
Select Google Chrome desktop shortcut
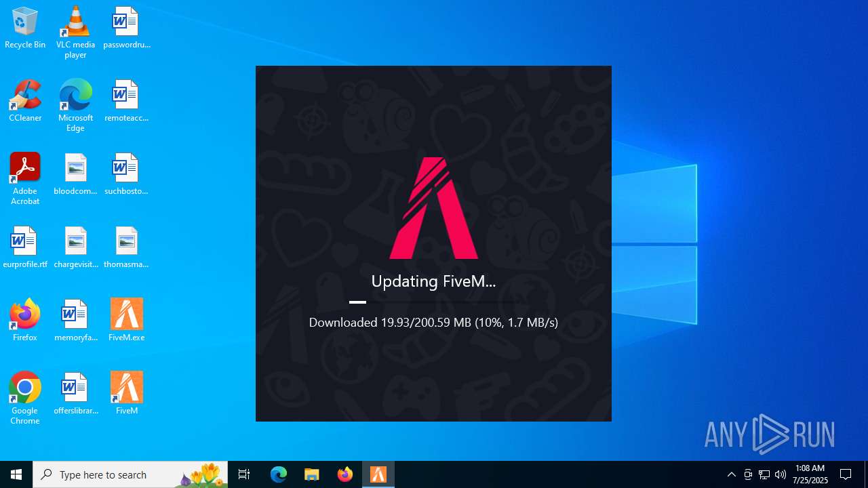(x=25, y=399)
